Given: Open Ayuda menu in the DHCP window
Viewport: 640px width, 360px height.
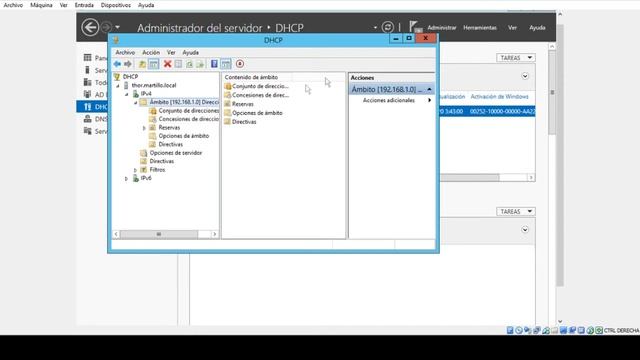Looking at the screenshot, I should (x=191, y=53).
